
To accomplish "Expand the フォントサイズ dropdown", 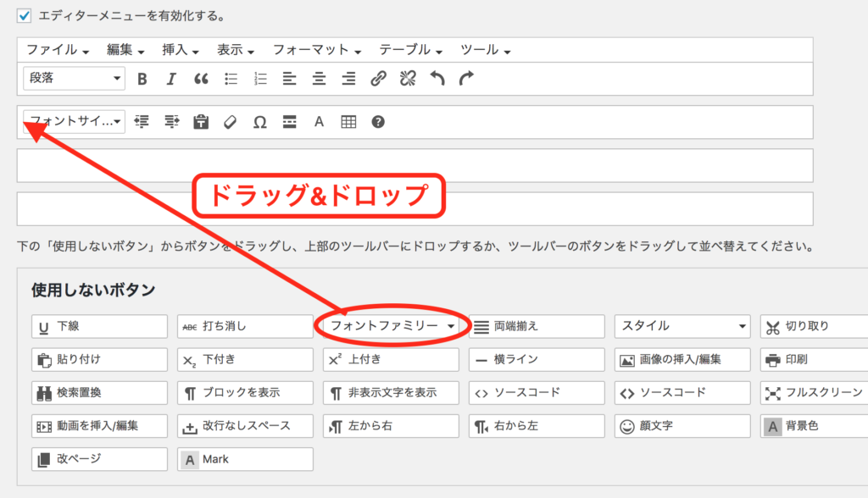I will (75, 122).
